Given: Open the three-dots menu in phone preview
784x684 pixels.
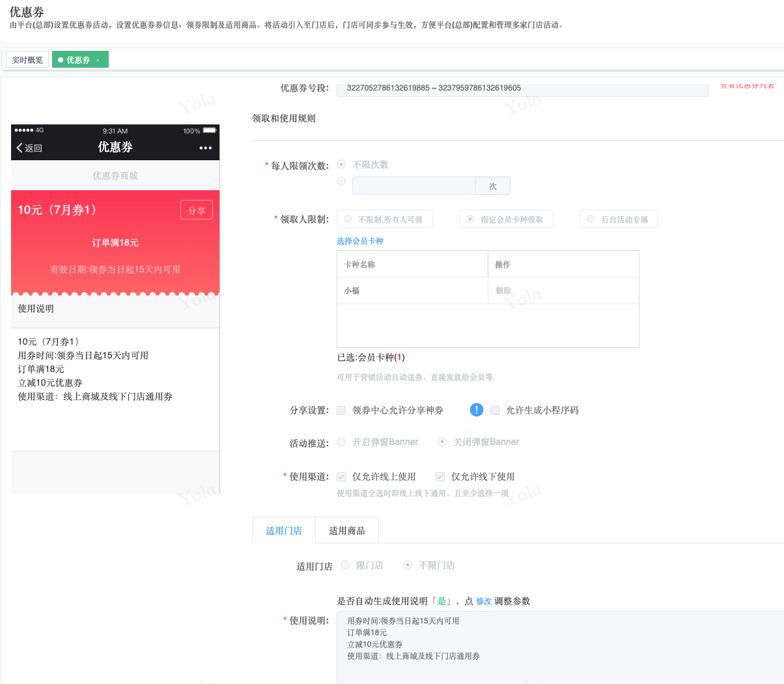Looking at the screenshot, I should point(206,148).
